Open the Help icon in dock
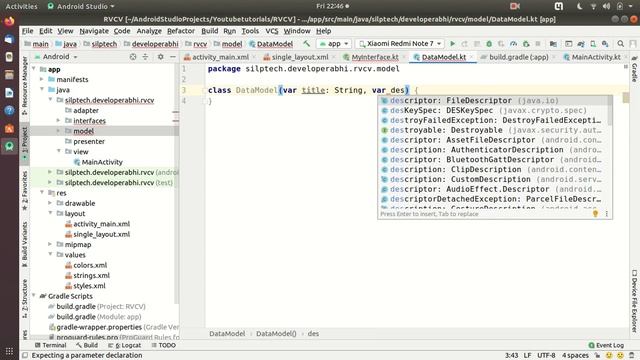This screenshot has width=640, height=360. coord(9,110)
